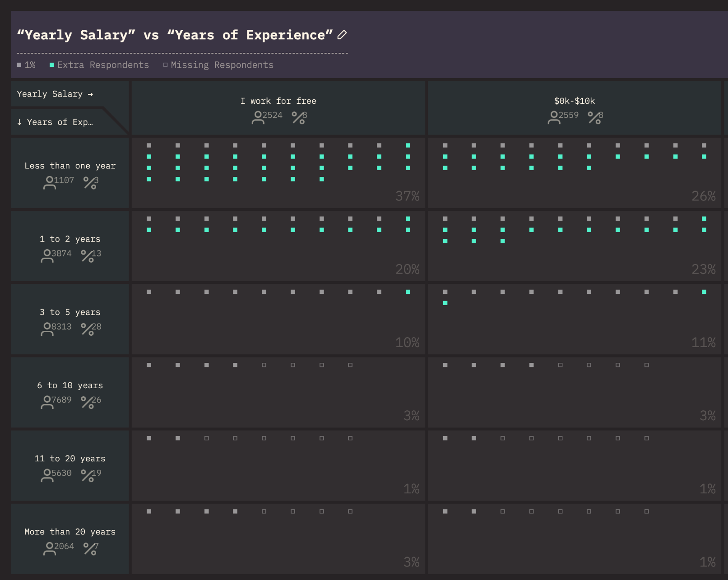Click the respondent count icon under 'I work for free'
This screenshot has width=728, height=580.
tap(258, 117)
